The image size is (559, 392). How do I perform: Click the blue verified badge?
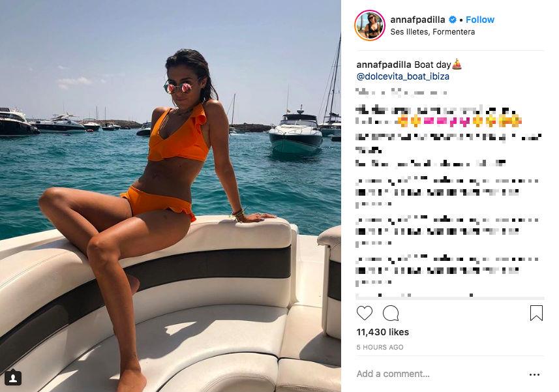pos(453,20)
